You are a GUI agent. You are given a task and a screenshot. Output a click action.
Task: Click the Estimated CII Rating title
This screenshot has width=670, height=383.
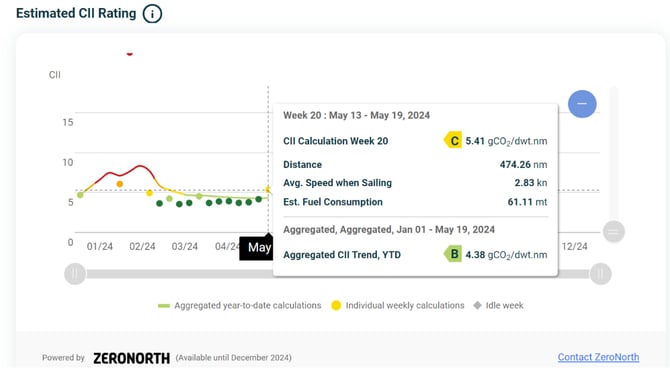(76, 13)
